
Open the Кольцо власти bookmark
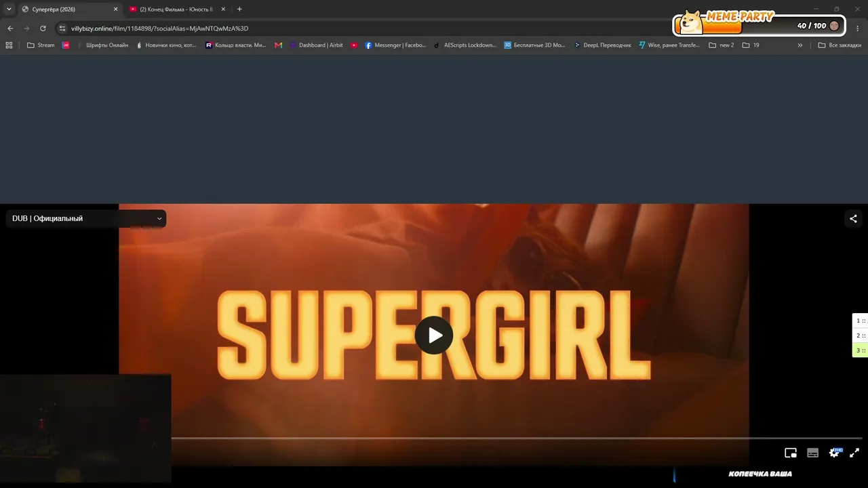236,45
